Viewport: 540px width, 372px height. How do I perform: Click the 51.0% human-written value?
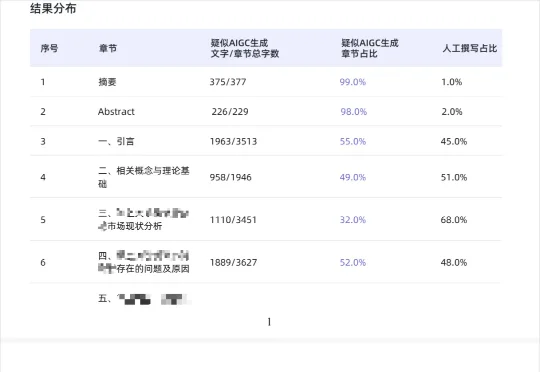[454, 177]
